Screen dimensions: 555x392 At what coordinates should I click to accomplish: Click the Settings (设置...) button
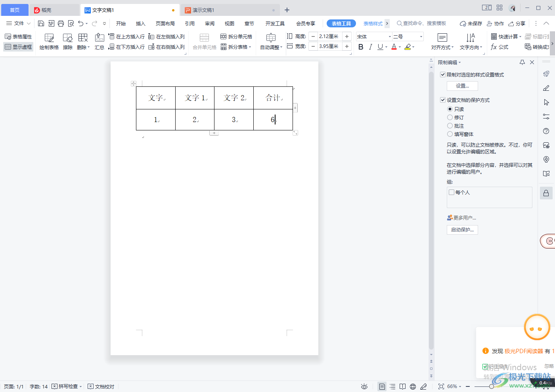point(462,86)
